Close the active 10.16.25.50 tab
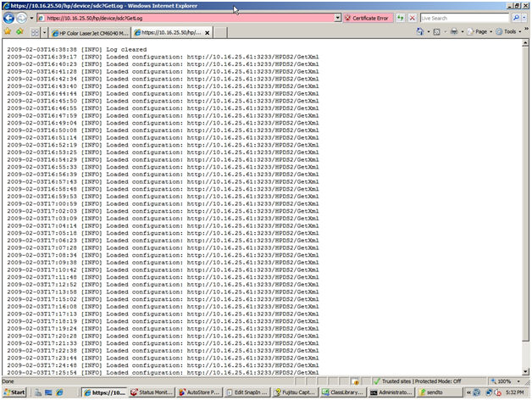Viewport: 532px width, 400px height. [208, 32]
